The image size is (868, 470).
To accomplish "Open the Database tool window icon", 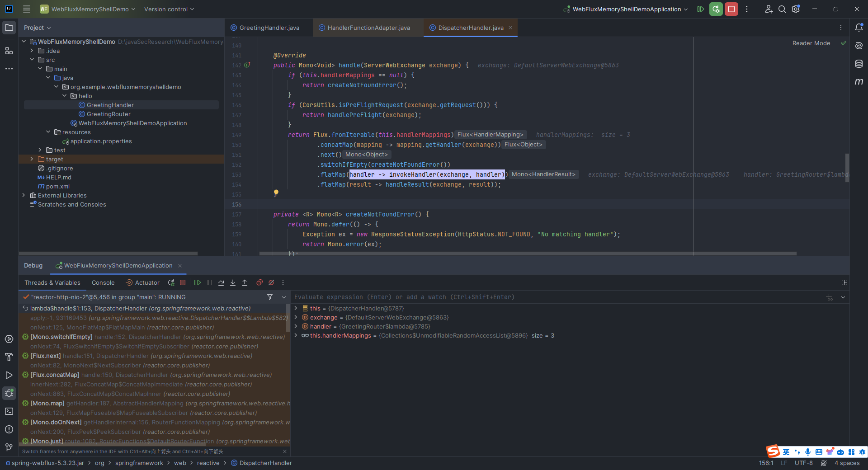I will click(859, 64).
